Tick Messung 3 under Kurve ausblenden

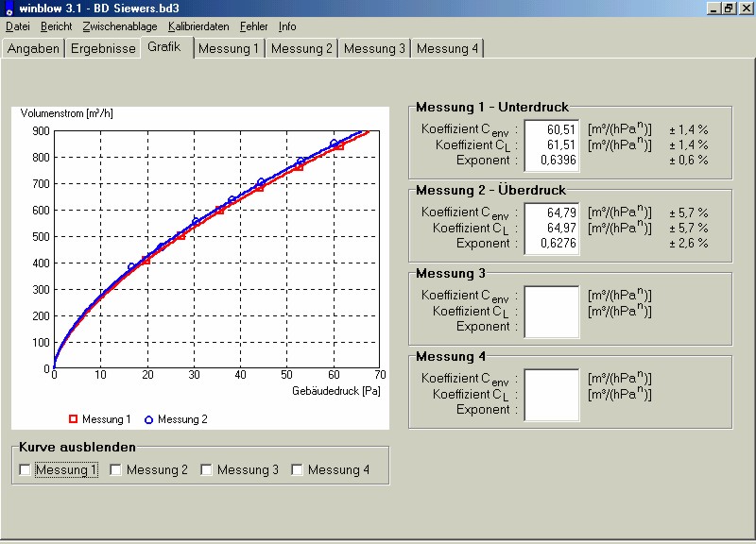[206, 469]
